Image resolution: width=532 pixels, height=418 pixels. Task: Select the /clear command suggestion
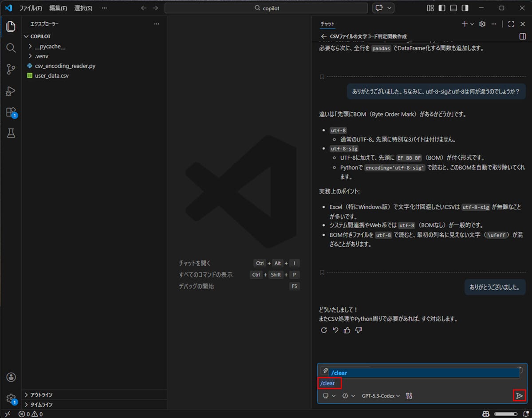[x=328, y=383]
